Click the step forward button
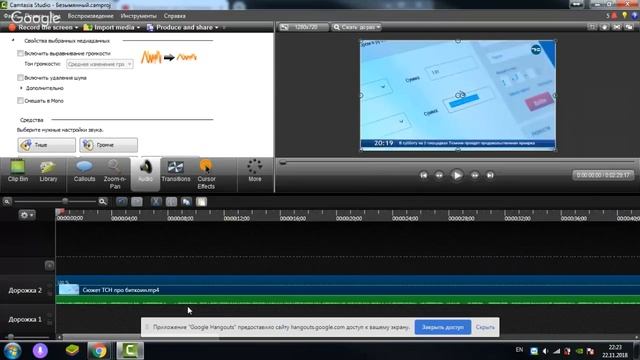 (475, 175)
